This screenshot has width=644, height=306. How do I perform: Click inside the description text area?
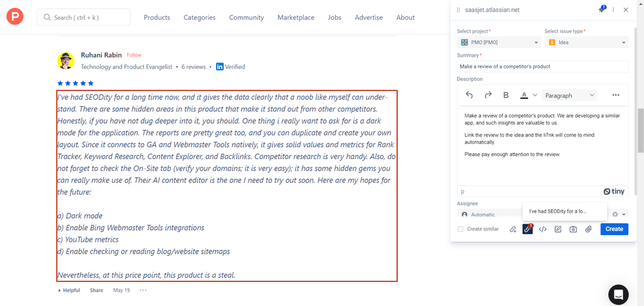543,146
